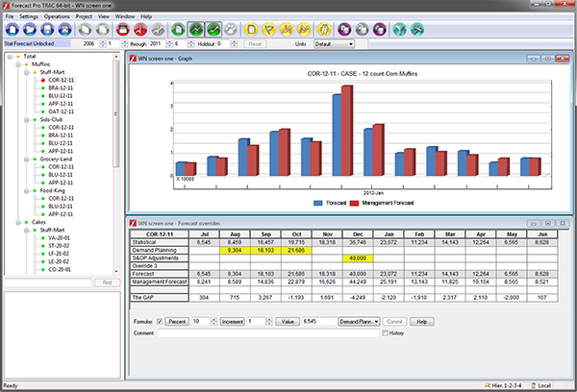Open the Units Default dropdown
Screen dimensions: 577x392
334,44
